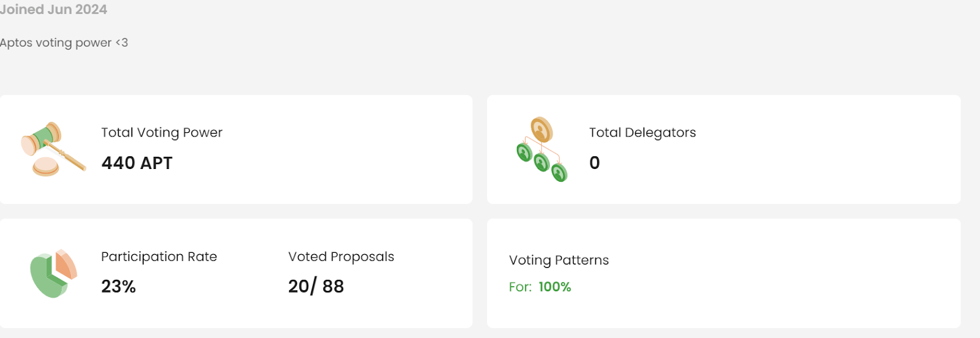Select the Voting Patterns heading
The image size is (980, 338).
click(559, 260)
